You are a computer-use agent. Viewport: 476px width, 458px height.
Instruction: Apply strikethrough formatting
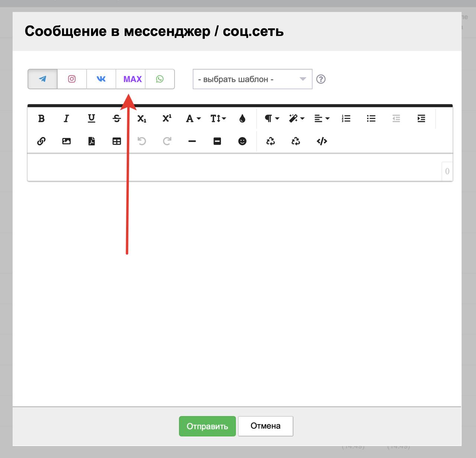coord(116,119)
